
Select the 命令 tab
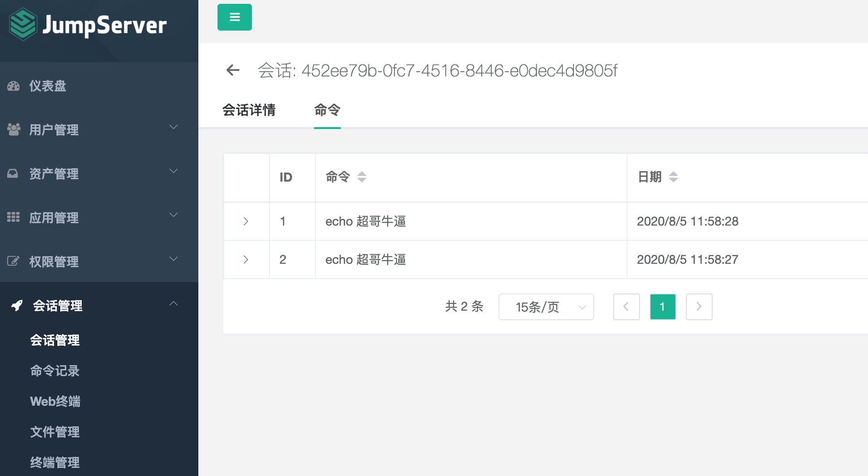(x=327, y=110)
